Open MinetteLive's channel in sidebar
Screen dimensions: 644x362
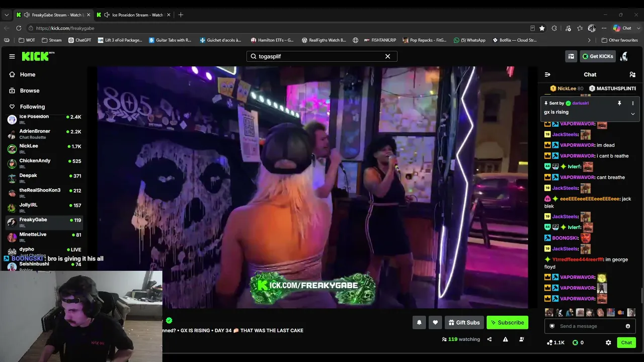(44, 237)
